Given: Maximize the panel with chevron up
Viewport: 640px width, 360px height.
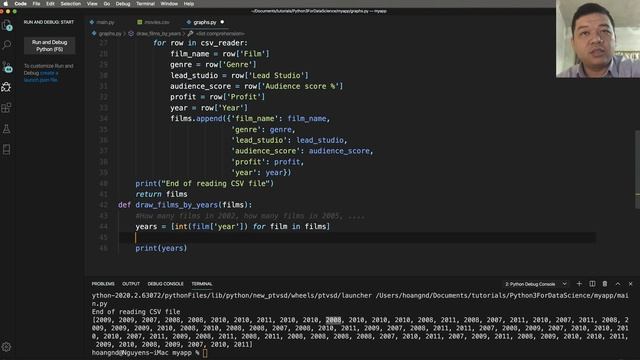Looking at the screenshot, I should 618,284.
